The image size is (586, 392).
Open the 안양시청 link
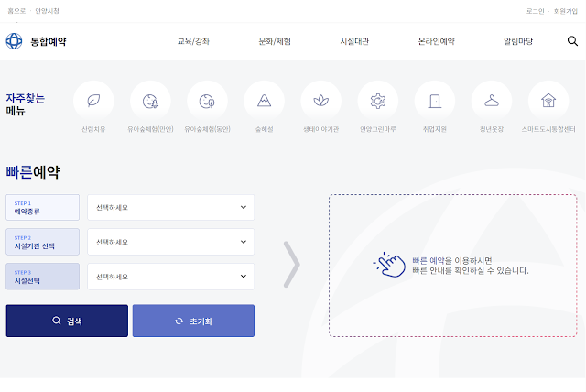[47, 11]
